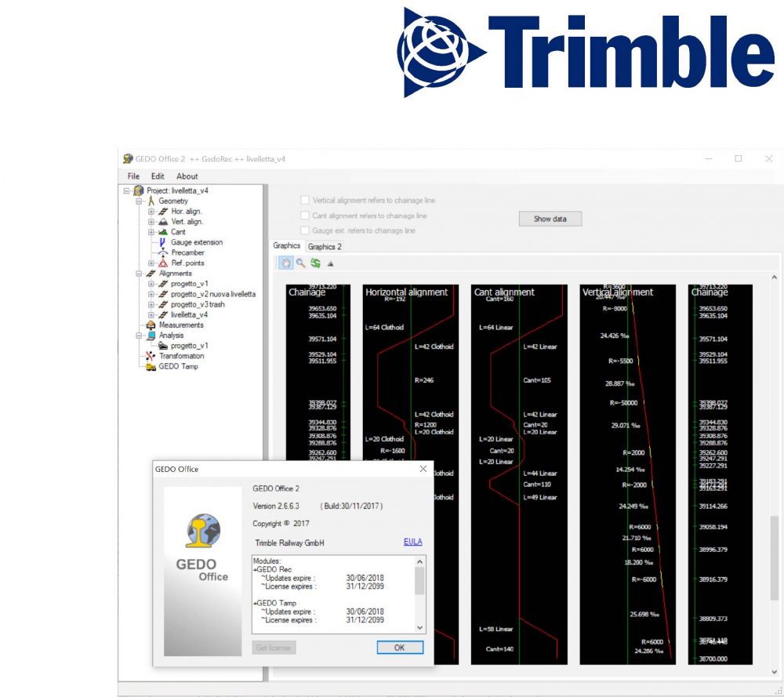
Task: Click the GEDO Tamp tree icon
Action: pyautogui.click(x=151, y=366)
